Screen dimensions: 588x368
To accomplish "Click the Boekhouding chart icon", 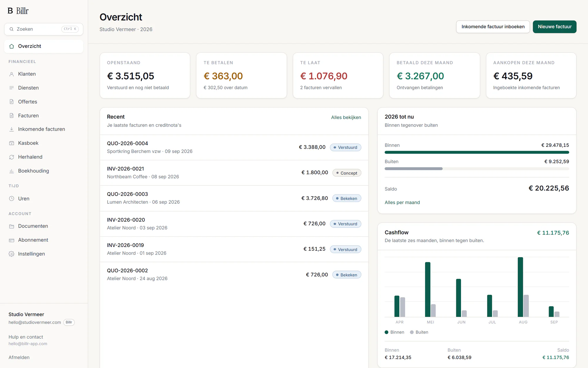I will click(11, 171).
